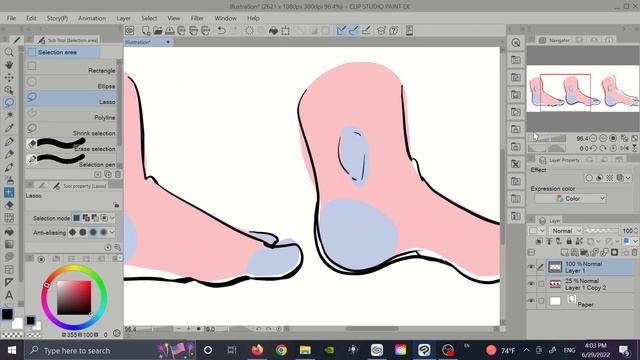This screenshot has height=360, width=640.
Task: Click the Clip Studio launcher icon
Action: click(130, 31)
